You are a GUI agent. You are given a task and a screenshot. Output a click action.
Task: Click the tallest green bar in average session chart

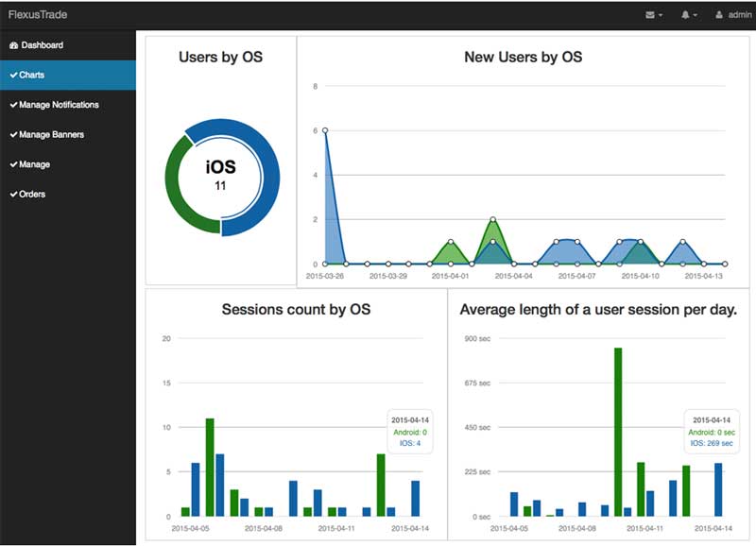618,432
